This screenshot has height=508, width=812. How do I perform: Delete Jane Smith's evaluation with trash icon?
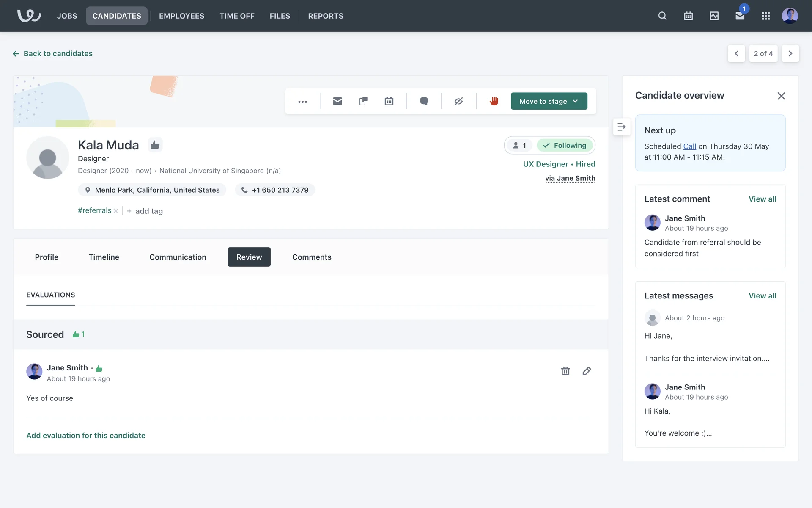click(565, 371)
